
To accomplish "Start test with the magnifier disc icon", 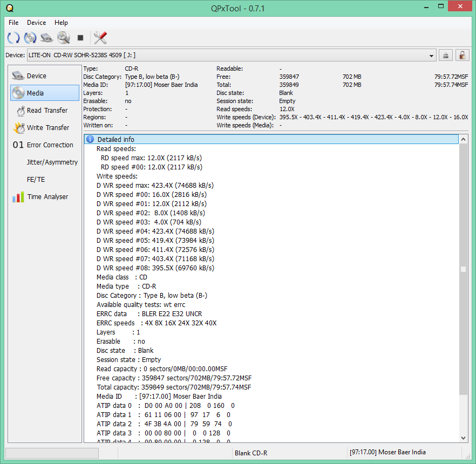I will pos(64,38).
